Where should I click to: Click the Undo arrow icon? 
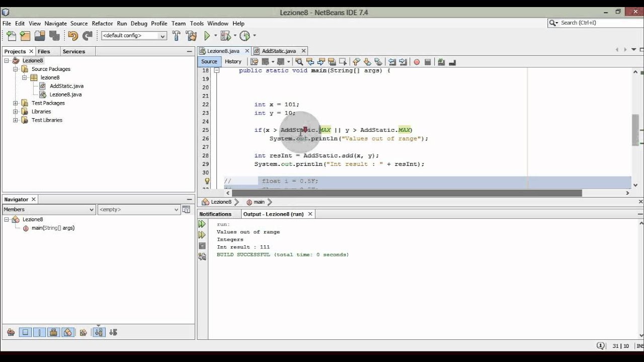click(x=73, y=36)
